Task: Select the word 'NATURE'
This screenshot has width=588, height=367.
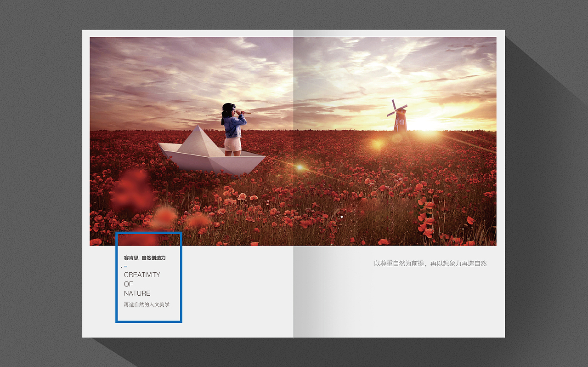Action: [x=137, y=293]
